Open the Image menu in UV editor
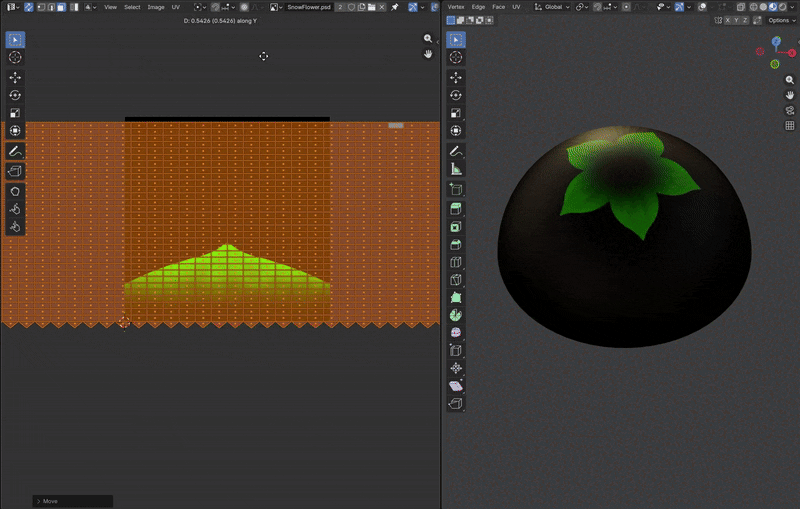 (x=156, y=7)
